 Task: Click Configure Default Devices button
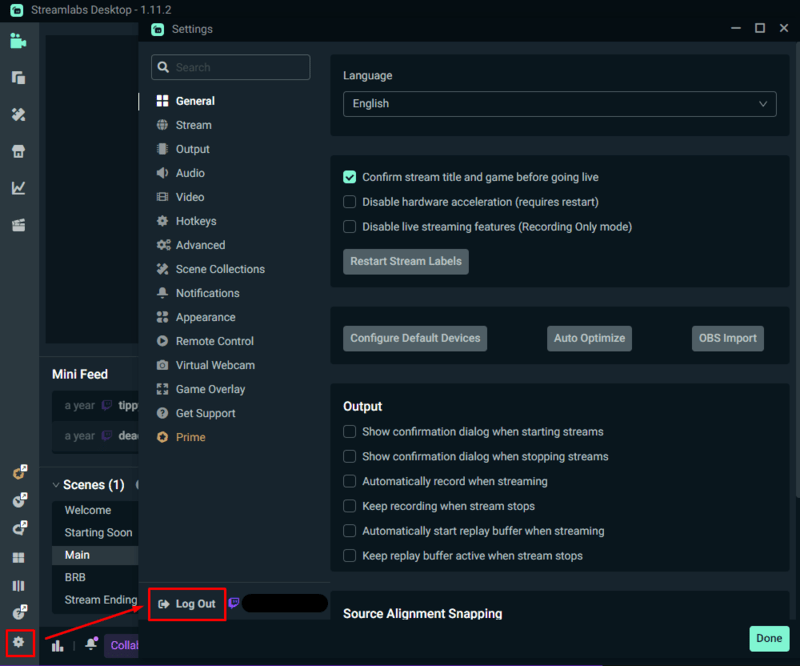415,338
